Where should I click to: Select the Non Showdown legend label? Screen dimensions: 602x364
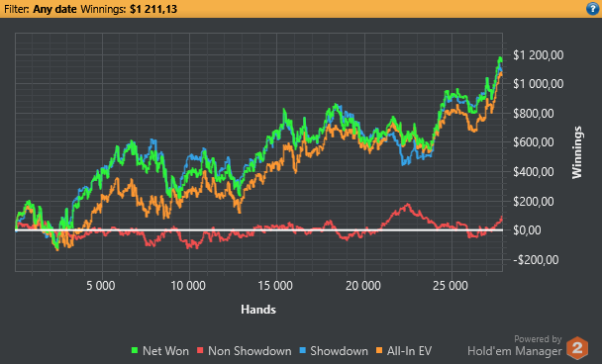click(x=250, y=351)
